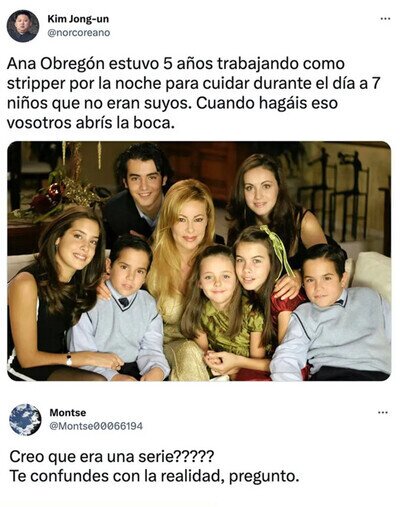The width and height of the screenshot is (400, 507).
Task: Open the @norcoreano handle
Action: 79,33
